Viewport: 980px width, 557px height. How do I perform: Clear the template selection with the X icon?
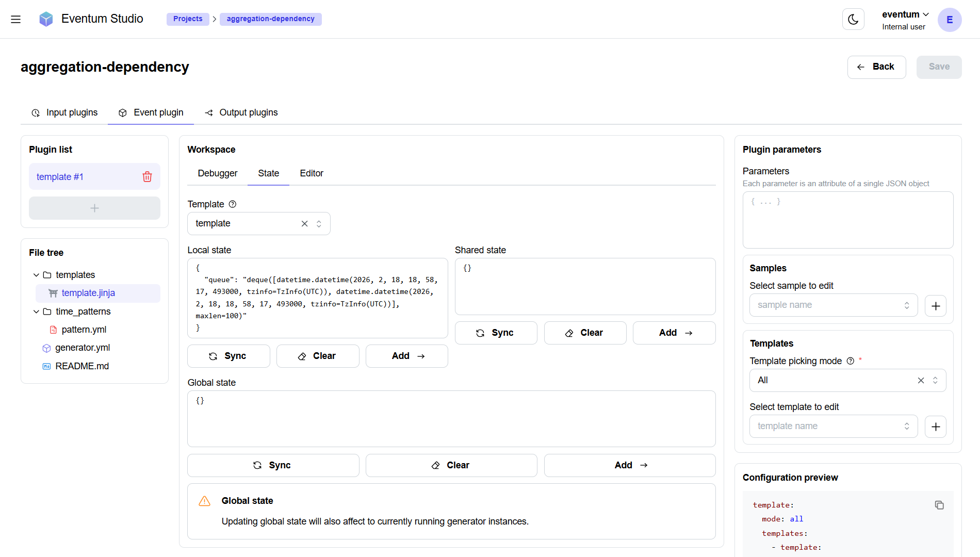tap(304, 223)
